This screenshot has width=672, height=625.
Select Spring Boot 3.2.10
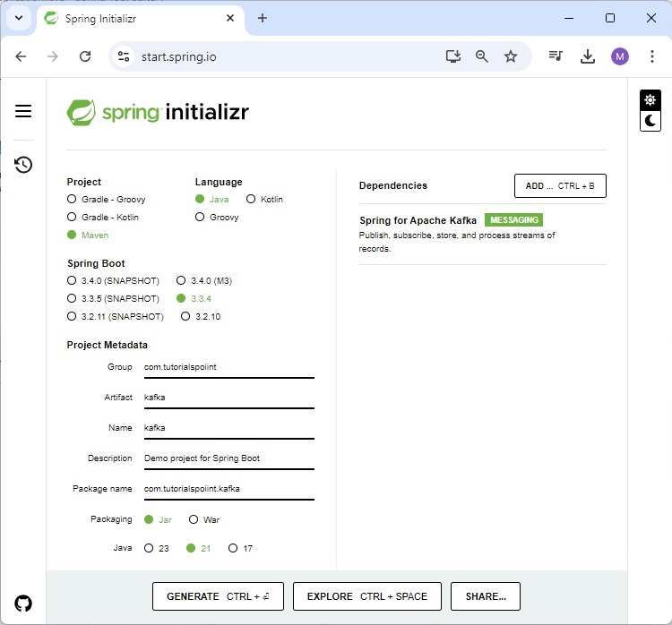[x=201, y=317]
